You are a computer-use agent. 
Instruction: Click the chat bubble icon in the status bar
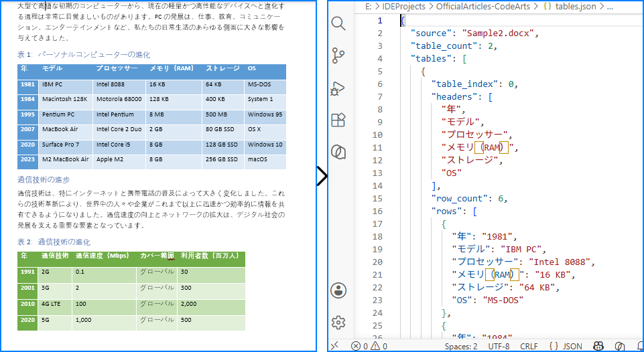point(619,346)
